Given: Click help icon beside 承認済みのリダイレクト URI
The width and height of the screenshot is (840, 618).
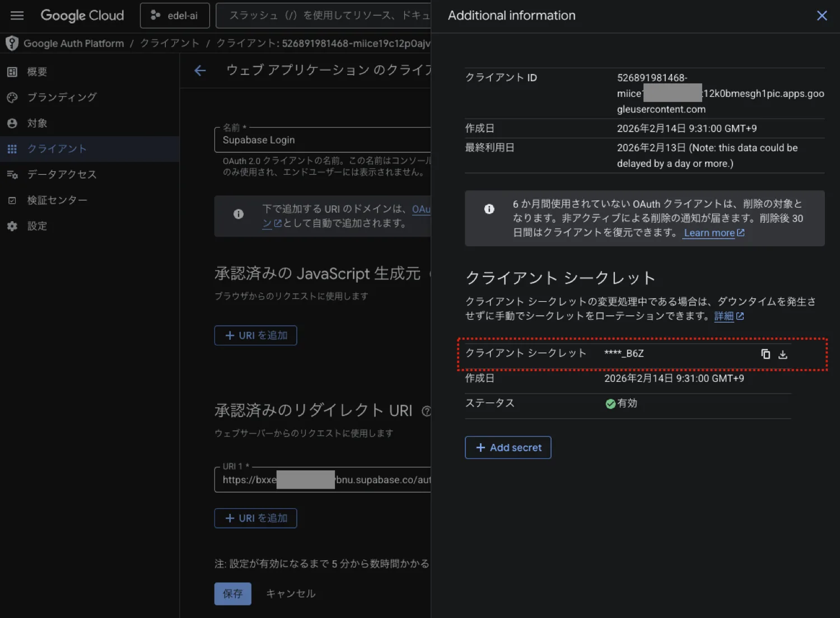Looking at the screenshot, I should 426,411.
